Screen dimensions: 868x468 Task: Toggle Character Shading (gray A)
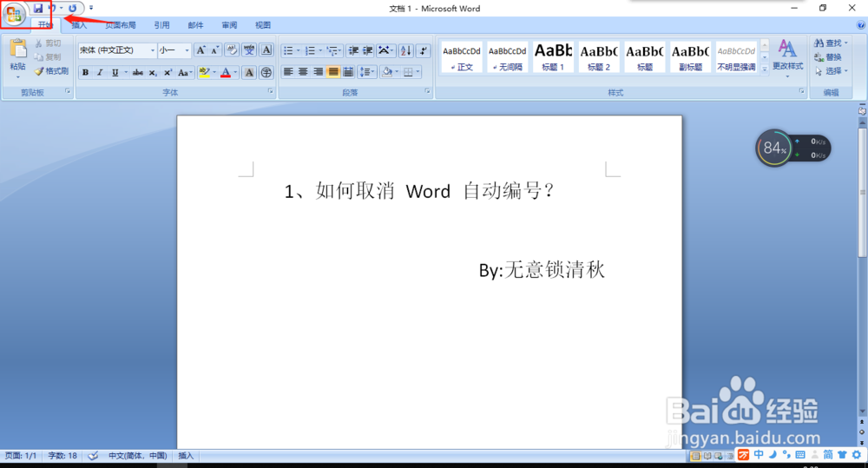(249, 73)
